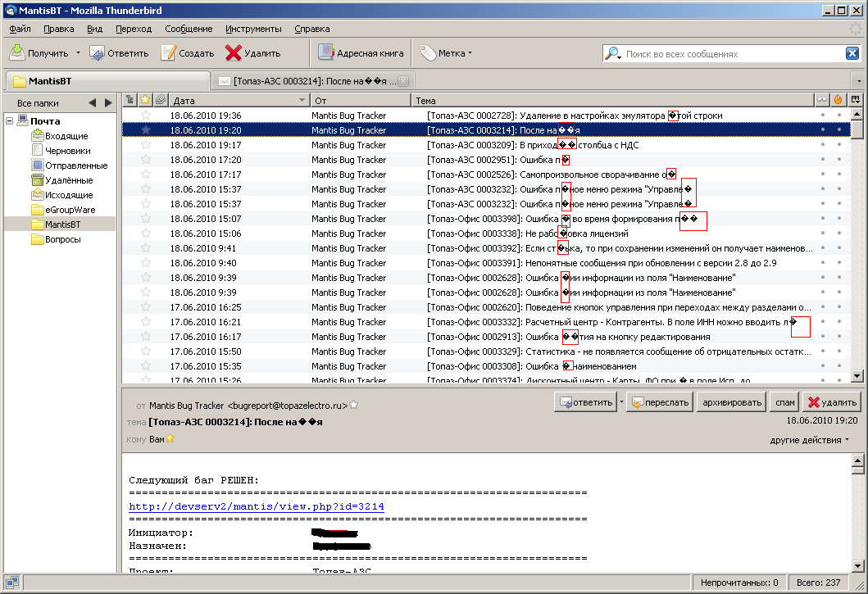
Task: Collapse the Почта account tree
Action: pyautogui.click(x=9, y=120)
